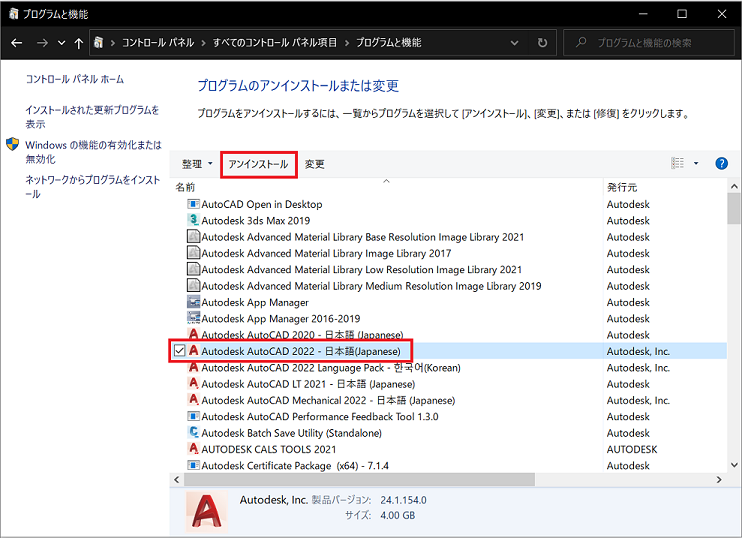Image resolution: width=742 pixels, height=538 pixels.
Task: Click the view options icon
Action: pyautogui.click(x=677, y=163)
